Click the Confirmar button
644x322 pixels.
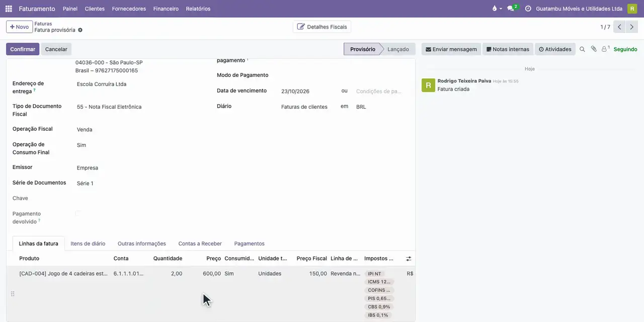(23, 49)
